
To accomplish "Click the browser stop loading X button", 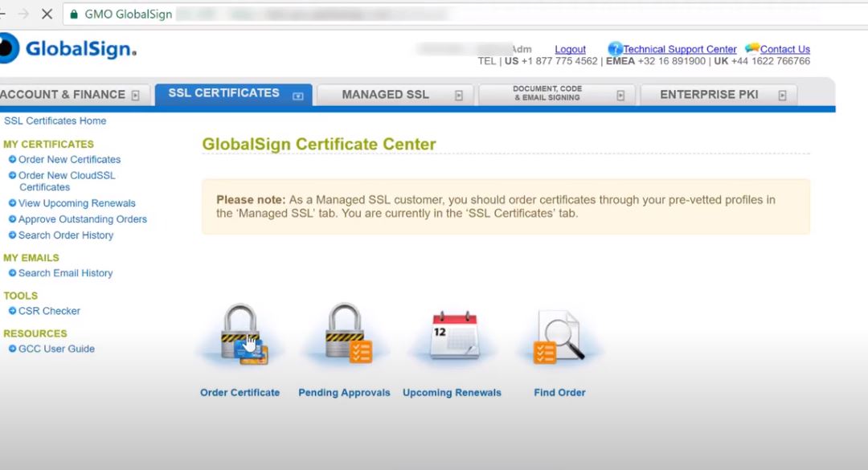I will coord(47,14).
